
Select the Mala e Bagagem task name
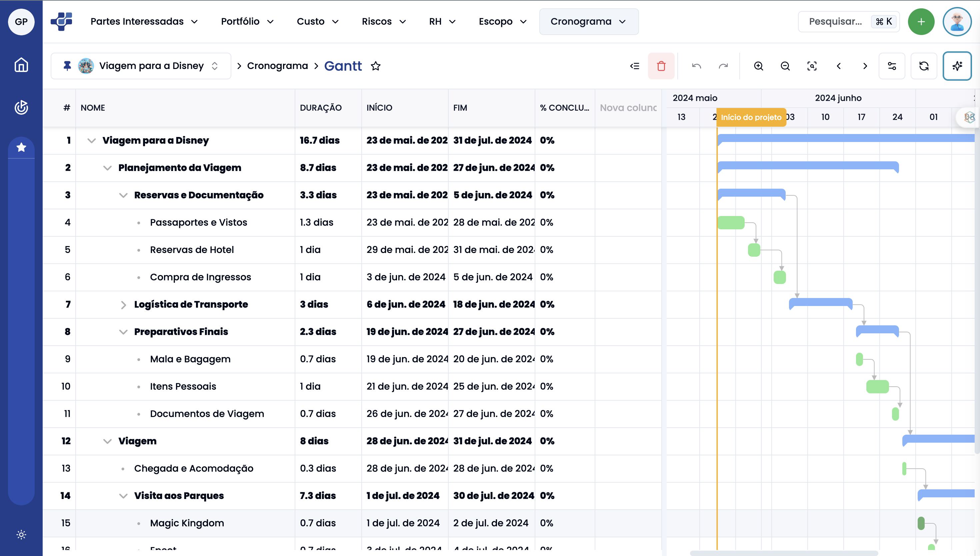click(x=190, y=359)
